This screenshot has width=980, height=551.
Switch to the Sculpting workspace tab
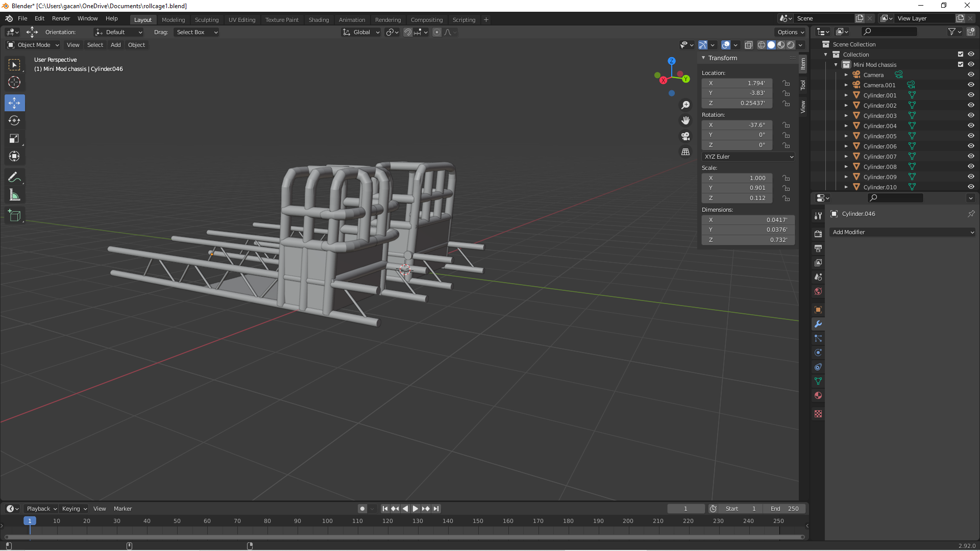point(206,20)
